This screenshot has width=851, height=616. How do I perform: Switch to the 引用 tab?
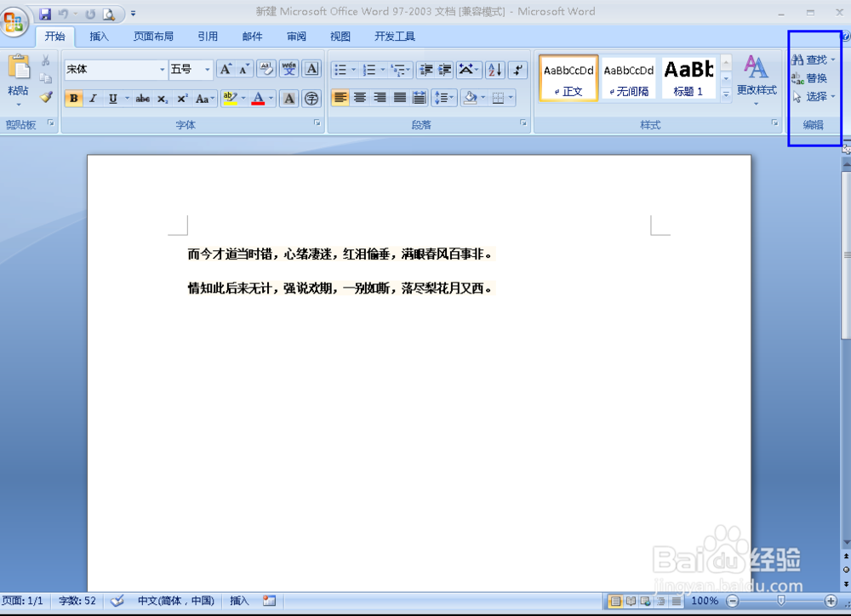pos(208,37)
